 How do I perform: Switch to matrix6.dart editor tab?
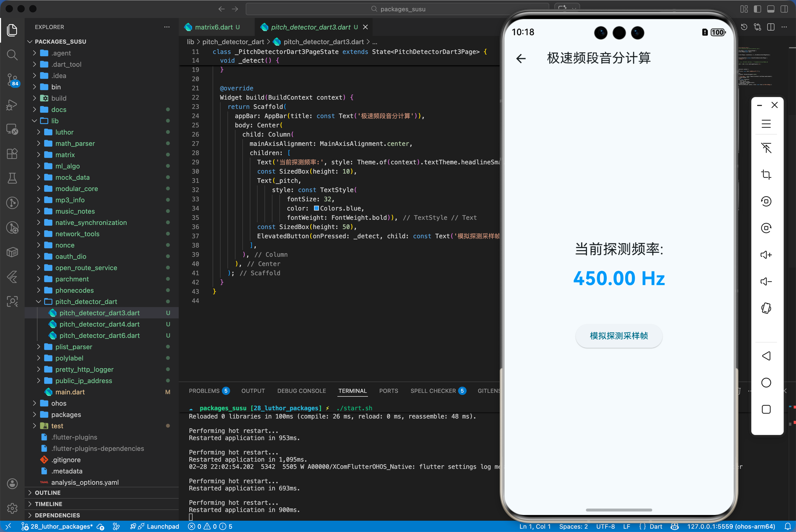213,27
